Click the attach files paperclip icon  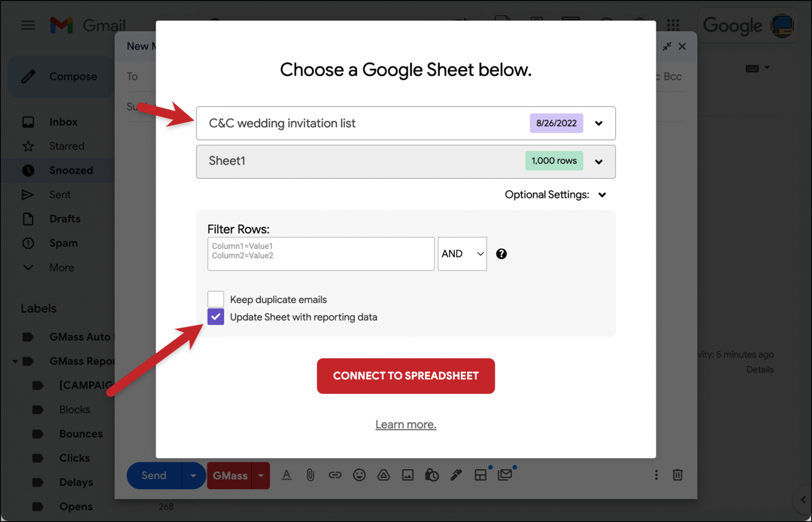(x=310, y=475)
